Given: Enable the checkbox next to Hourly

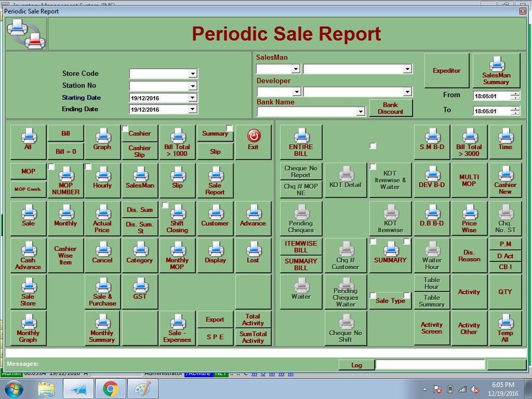Looking at the screenshot, I should coord(88,167).
